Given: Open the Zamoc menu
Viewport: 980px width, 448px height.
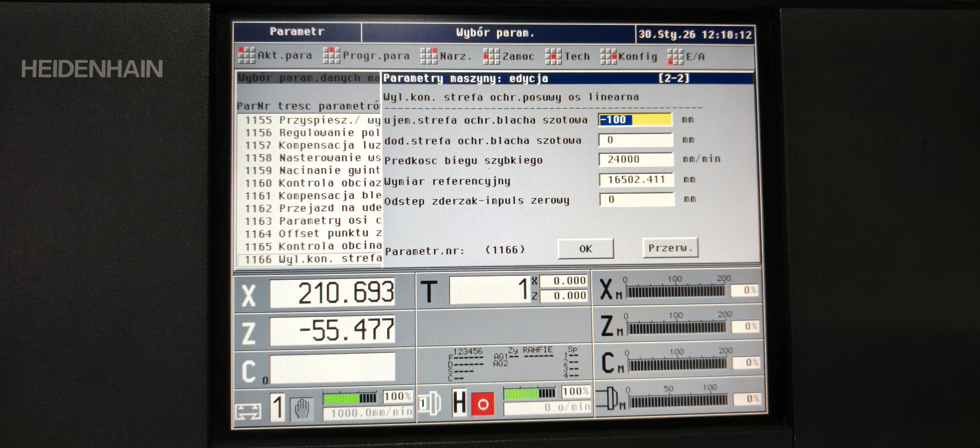Looking at the screenshot, I should 509,56.
